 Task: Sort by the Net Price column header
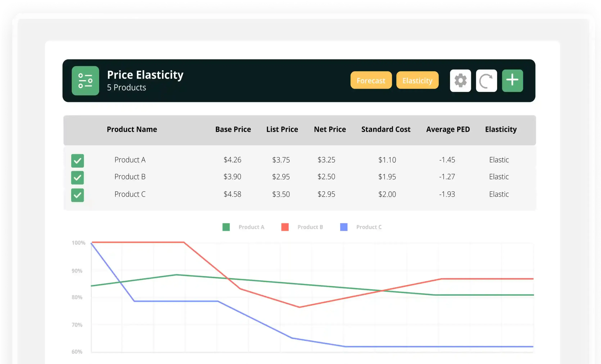click(x=330, y=129)
